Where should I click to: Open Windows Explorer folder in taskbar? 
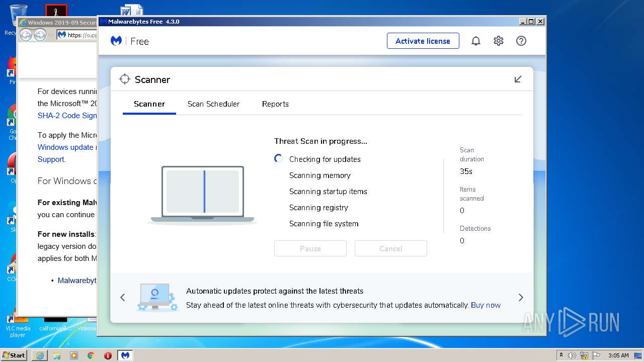pyautogui.click(x=57, y=355)
